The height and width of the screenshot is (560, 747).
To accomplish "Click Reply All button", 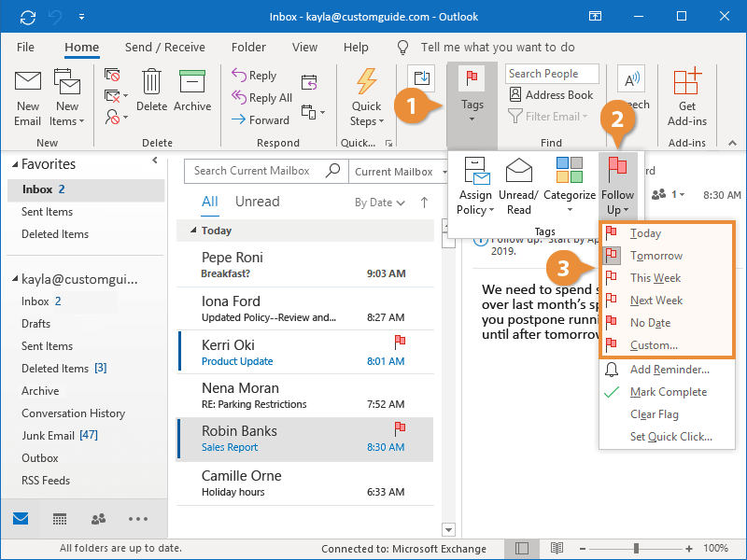I will click(261, 98).
